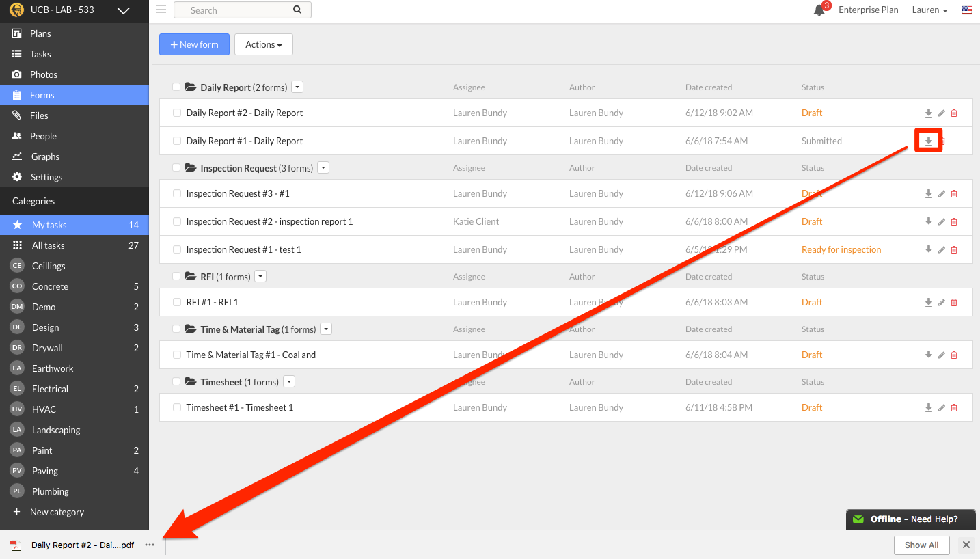Open Graphs section in sidebar
The image size is (980, 559).
[x=74, y=156]
